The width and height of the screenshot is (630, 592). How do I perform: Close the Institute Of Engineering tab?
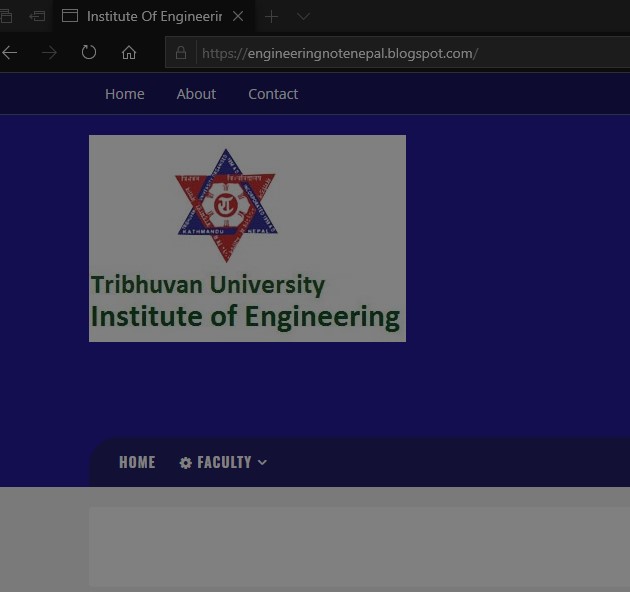(238, 16)
